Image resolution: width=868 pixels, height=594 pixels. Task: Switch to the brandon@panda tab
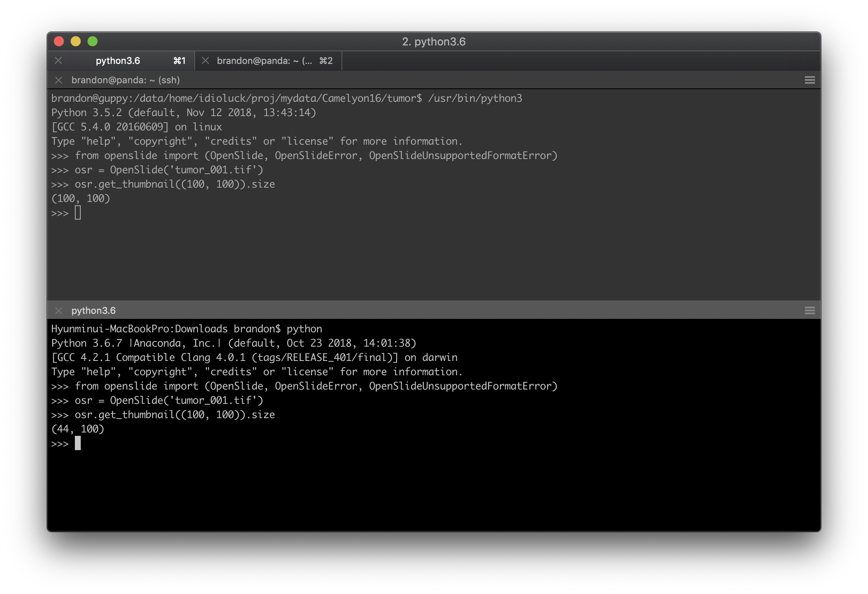click(265, 61)
